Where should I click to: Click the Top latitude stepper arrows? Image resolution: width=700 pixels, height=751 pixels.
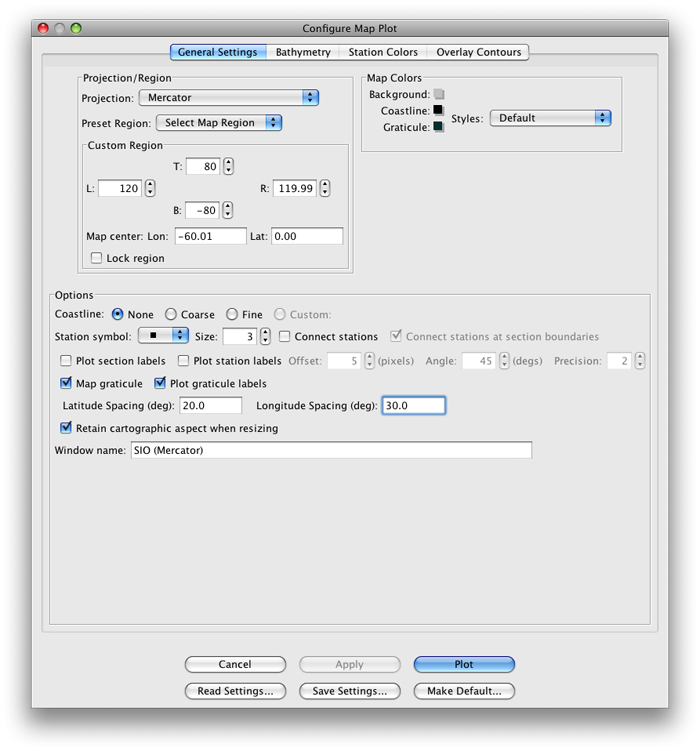coord(228,167)
